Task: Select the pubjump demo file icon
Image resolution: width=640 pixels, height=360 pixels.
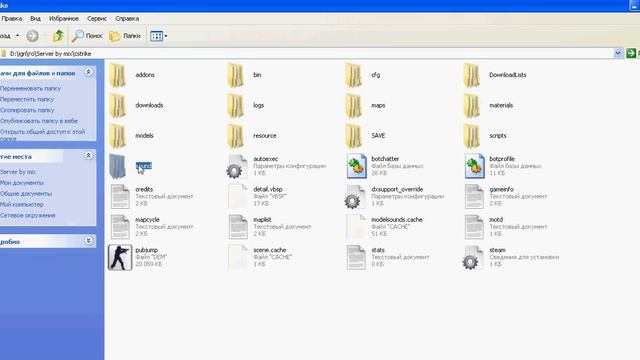Action: pos(120,258)
